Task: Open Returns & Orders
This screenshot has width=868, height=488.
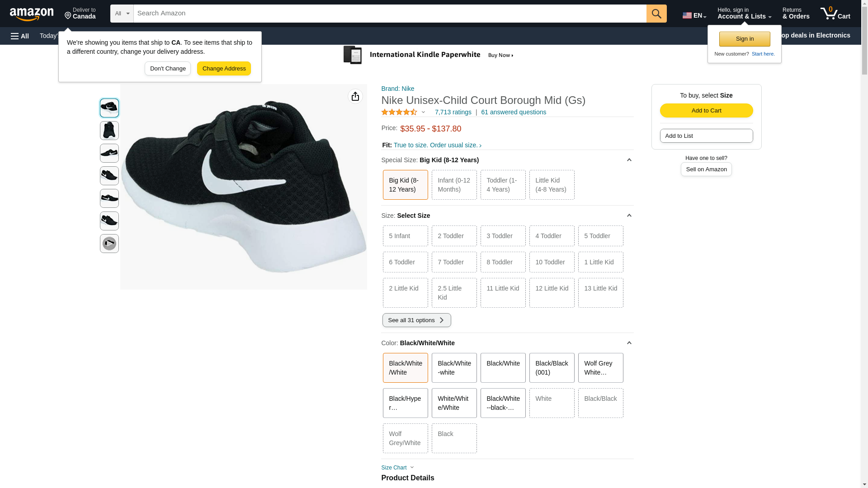Action: 796,14
